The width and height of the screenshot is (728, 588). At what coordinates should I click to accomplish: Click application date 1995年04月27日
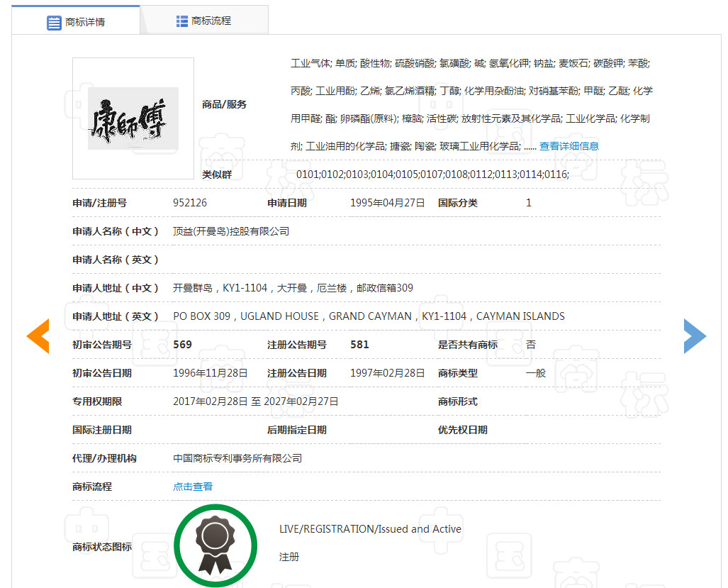click(x=387, y=203)
